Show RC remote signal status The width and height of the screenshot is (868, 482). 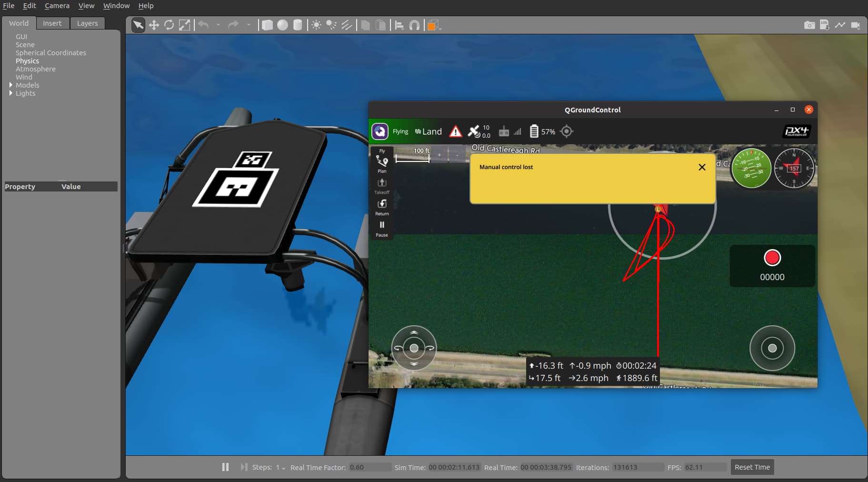(x=510, y=131)
